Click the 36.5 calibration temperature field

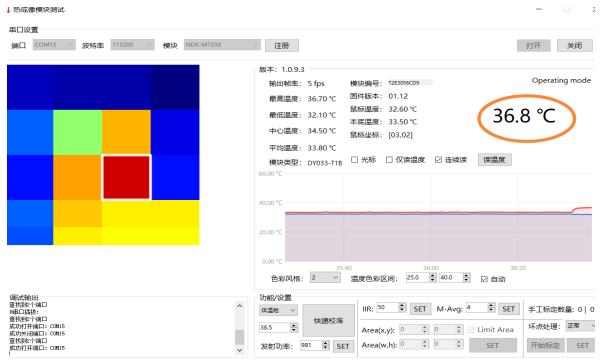(275, 327)
